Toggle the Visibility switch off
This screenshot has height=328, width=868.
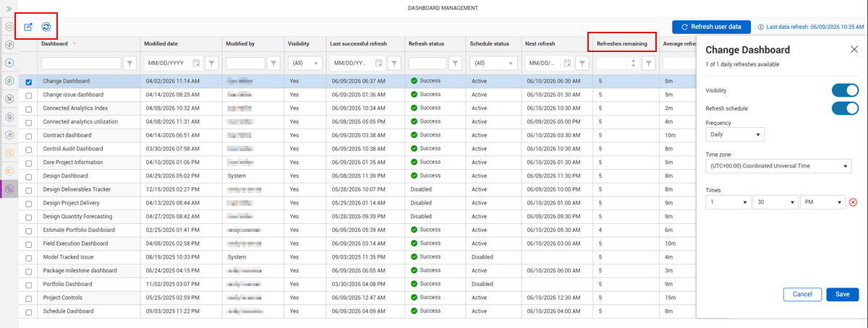(x=845, y=90)
